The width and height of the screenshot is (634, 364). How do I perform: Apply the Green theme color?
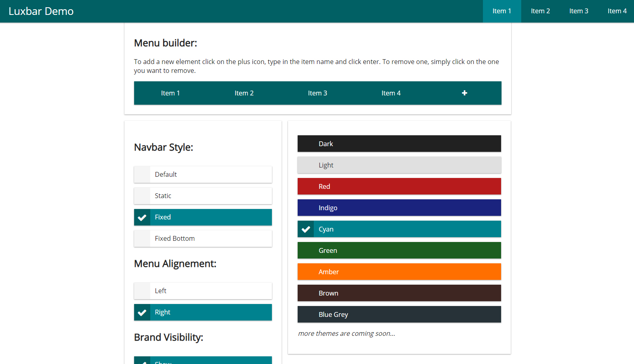pos(399,250)
